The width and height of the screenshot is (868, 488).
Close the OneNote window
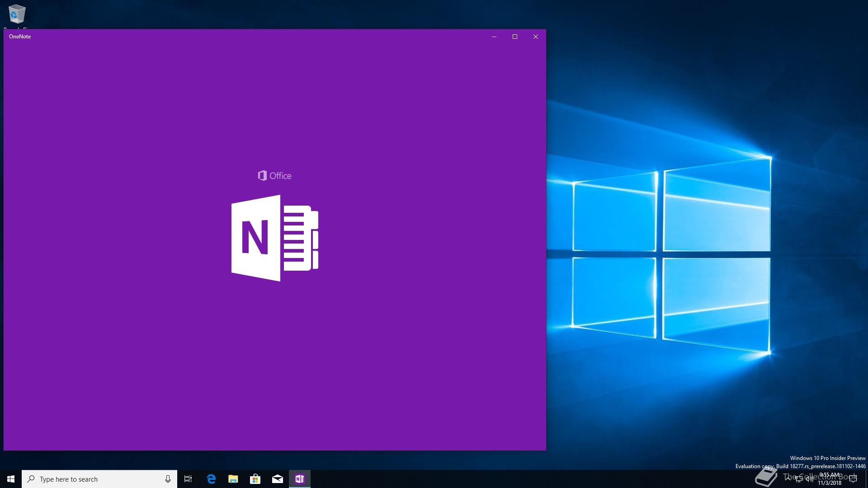tap(535, 37)
